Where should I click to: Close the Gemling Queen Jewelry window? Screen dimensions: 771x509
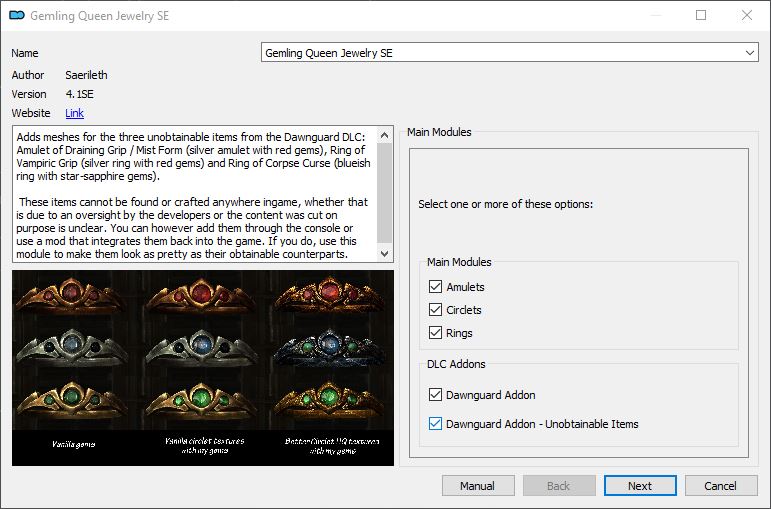(x=747, y=15)
